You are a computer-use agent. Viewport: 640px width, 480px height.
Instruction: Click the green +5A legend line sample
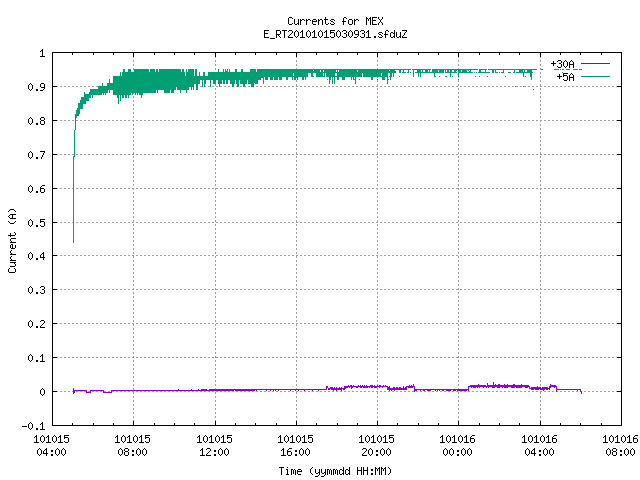pyautogui.click(x=595, y=76)
